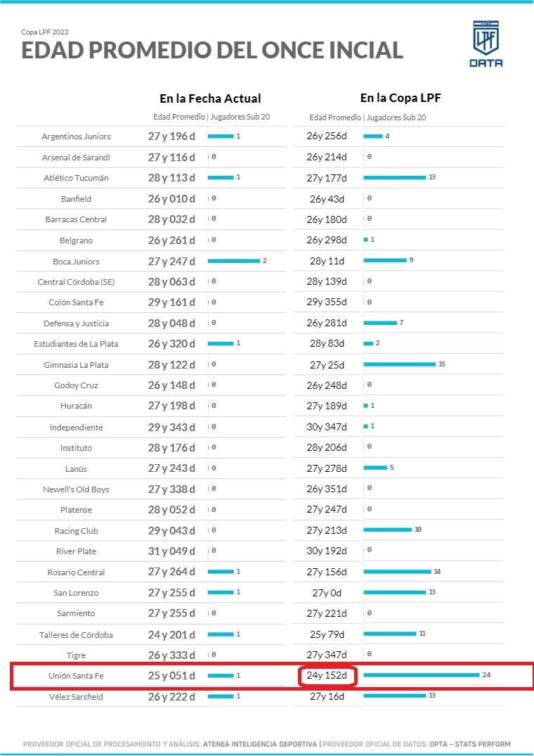Screen dimensions: 534x756
Task: Click the Argentinos Juniors team name
Action: (x=76, y=136)
